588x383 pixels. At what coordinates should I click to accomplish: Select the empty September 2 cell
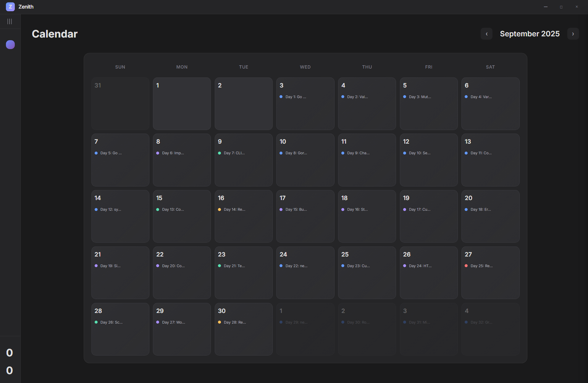pos(243,104)
